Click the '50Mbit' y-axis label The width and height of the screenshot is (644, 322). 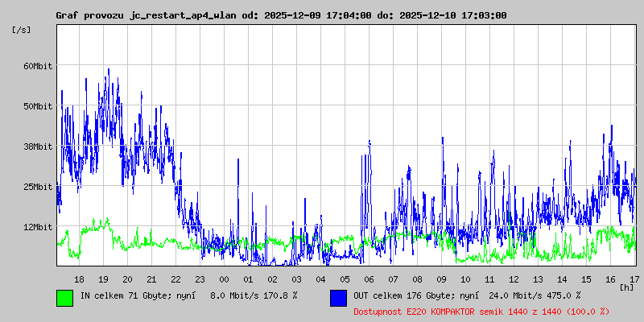click(x=37, y=106)
